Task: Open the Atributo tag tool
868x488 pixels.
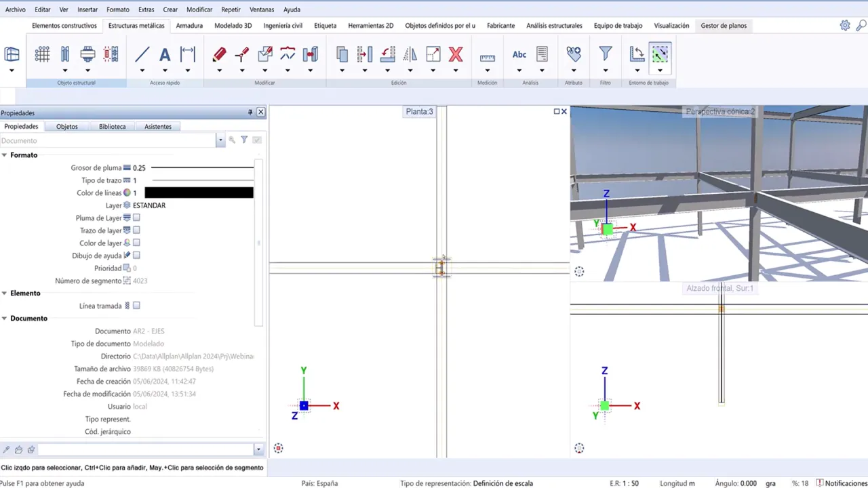Action: tap(574, 54)
